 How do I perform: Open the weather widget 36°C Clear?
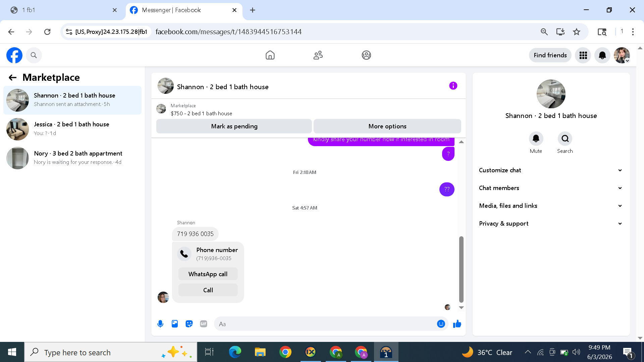point(487,352)
